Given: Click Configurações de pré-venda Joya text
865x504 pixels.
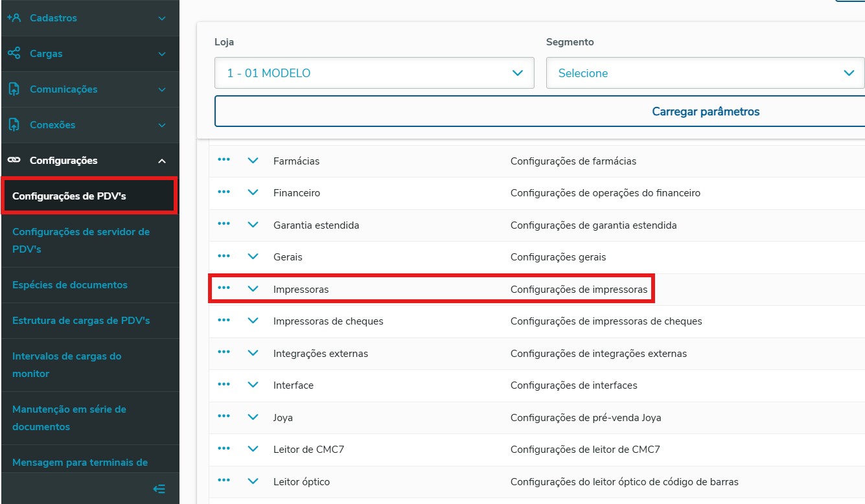Looking at the screenshot, I should [586, 418].
